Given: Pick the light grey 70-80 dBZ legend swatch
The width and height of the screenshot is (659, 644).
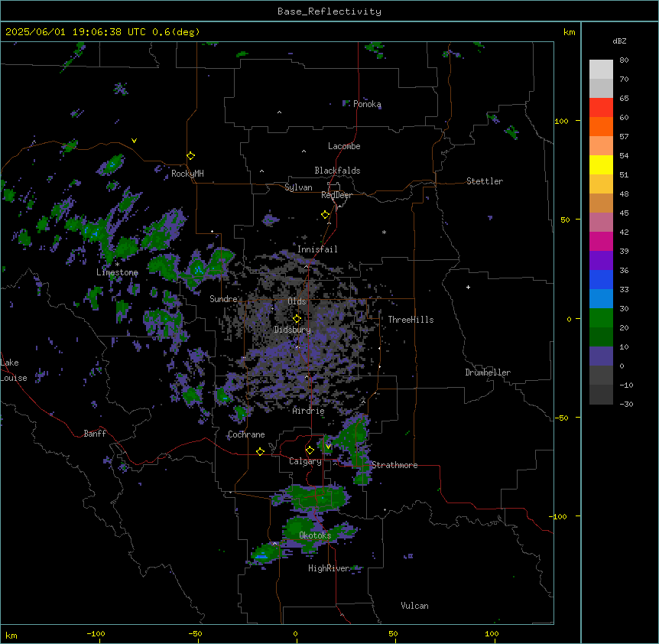Looking at the screenshot, I should [x=601, y=70].
